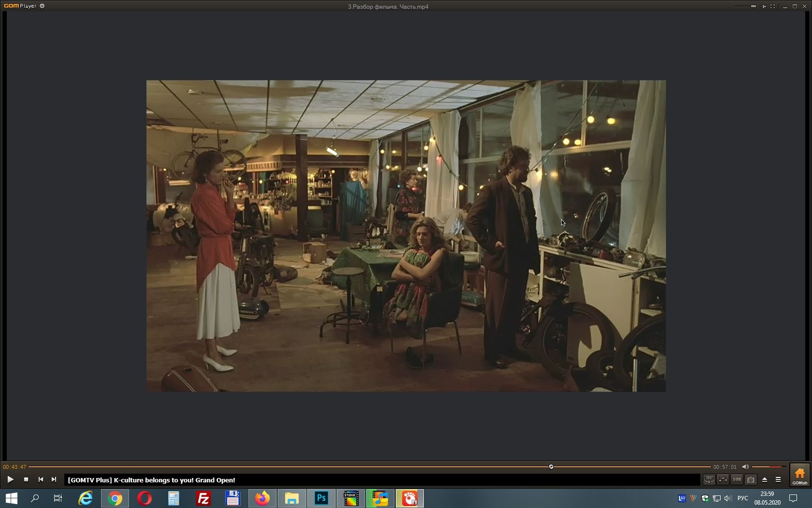Change input language РУС
This screenshot has width=812, height=508.
tap(743, 498)
